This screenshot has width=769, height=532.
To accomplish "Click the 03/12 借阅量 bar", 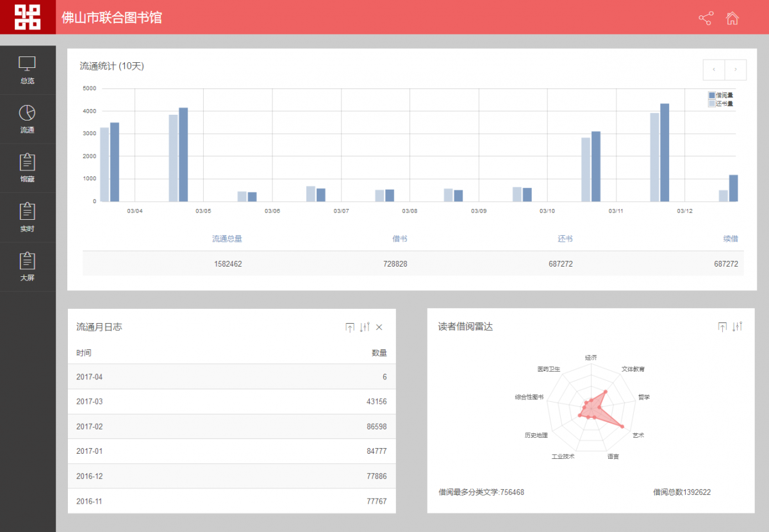I will (x=665, y=153).
